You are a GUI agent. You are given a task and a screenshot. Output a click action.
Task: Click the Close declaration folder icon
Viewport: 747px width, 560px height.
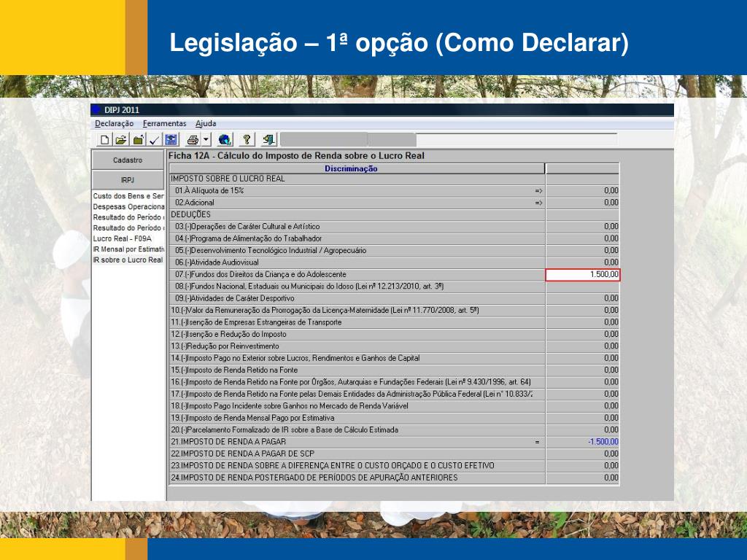137,139
